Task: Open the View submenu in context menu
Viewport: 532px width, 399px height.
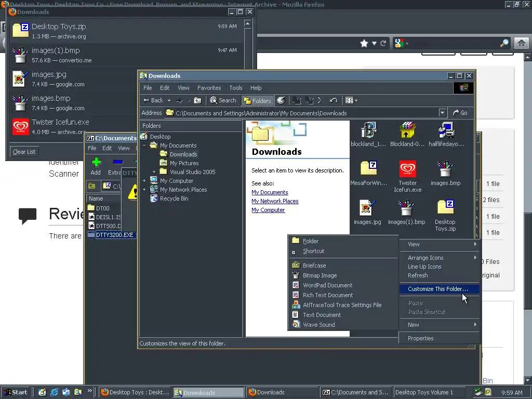Action: pos(439,244)
